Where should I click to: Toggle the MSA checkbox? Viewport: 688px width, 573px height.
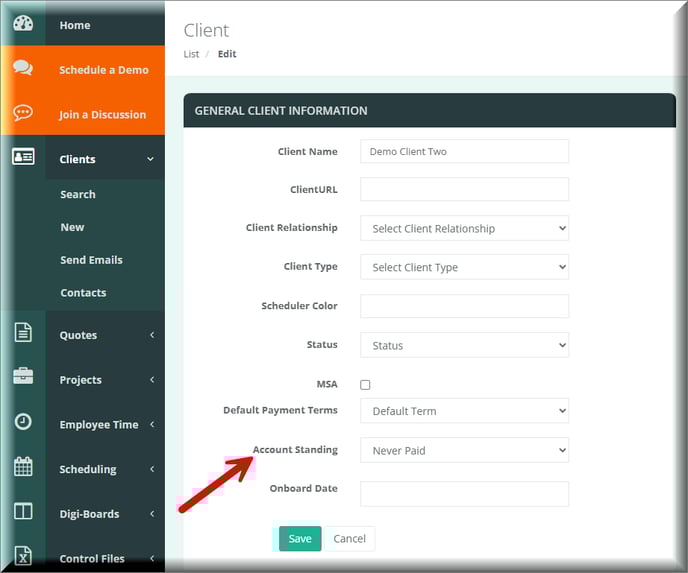[365, 385]
